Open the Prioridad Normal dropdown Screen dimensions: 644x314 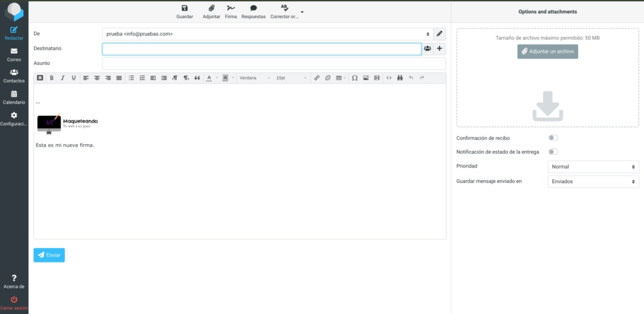tap(594, 167)
